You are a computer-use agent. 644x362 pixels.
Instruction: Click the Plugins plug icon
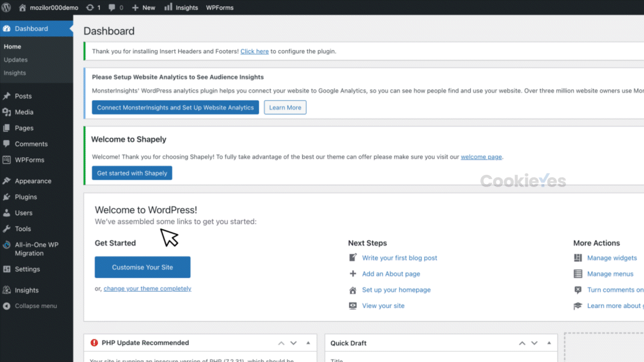point(7,197)
